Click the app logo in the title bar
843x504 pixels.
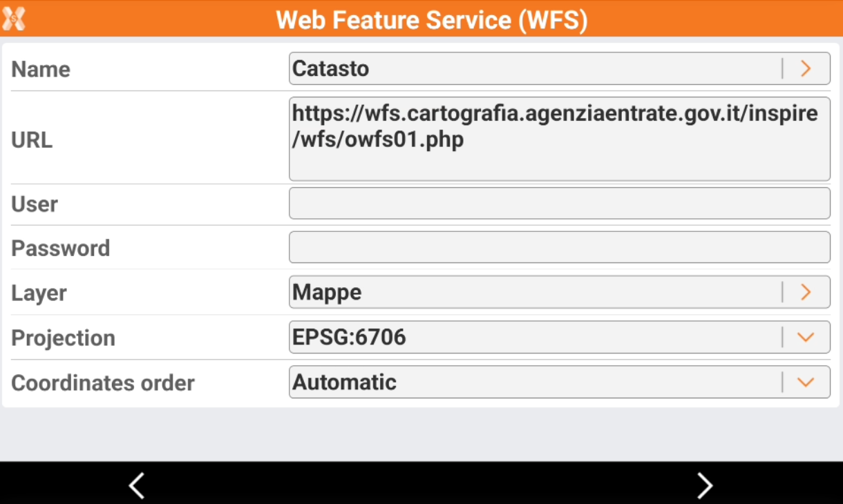14,18
